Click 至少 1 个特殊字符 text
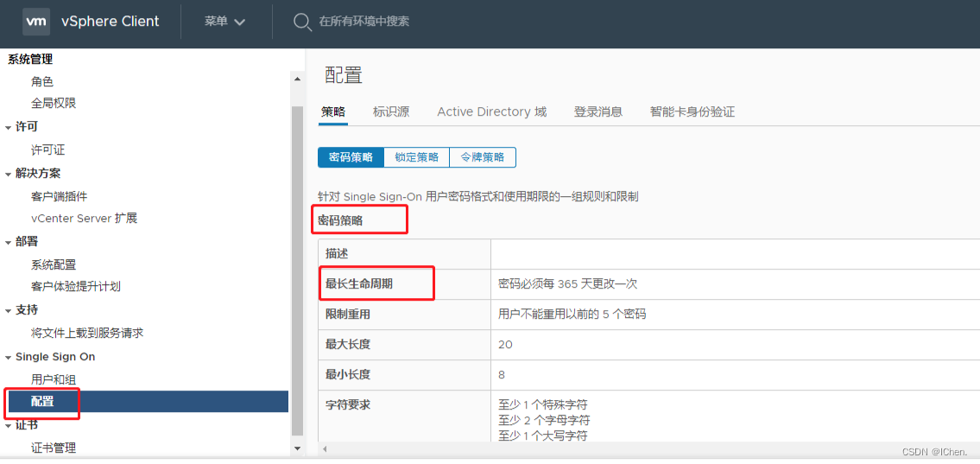Viewport: 980px width, 464px height. pos(543,404)
